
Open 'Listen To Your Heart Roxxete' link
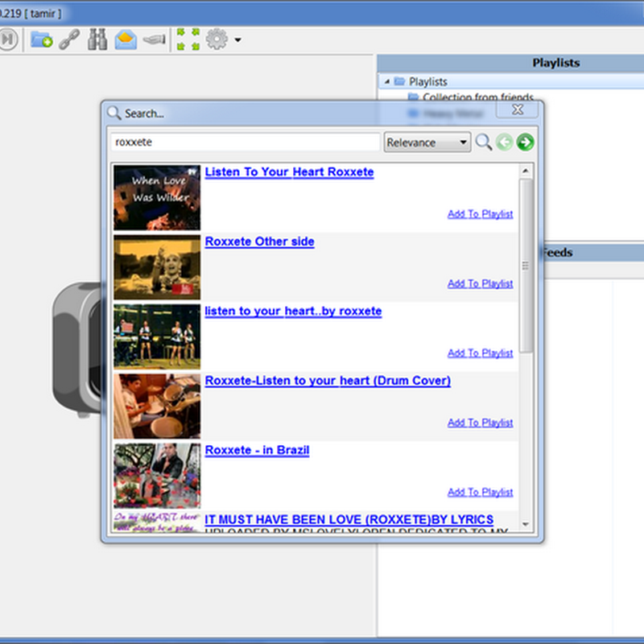point(289,171)
